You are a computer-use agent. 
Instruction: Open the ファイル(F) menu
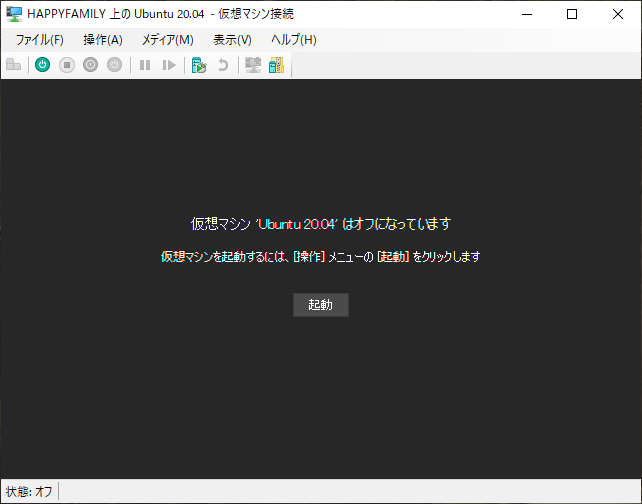tap(39, 40)
